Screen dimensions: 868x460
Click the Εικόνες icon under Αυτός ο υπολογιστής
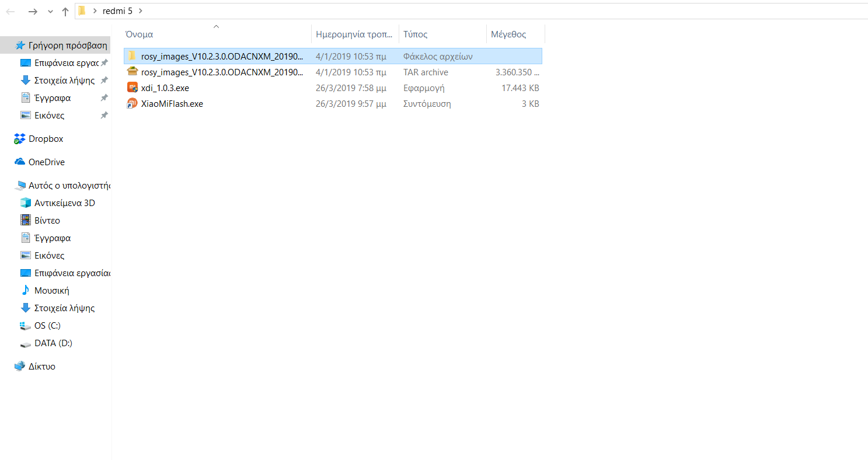(x=25, y=255)
